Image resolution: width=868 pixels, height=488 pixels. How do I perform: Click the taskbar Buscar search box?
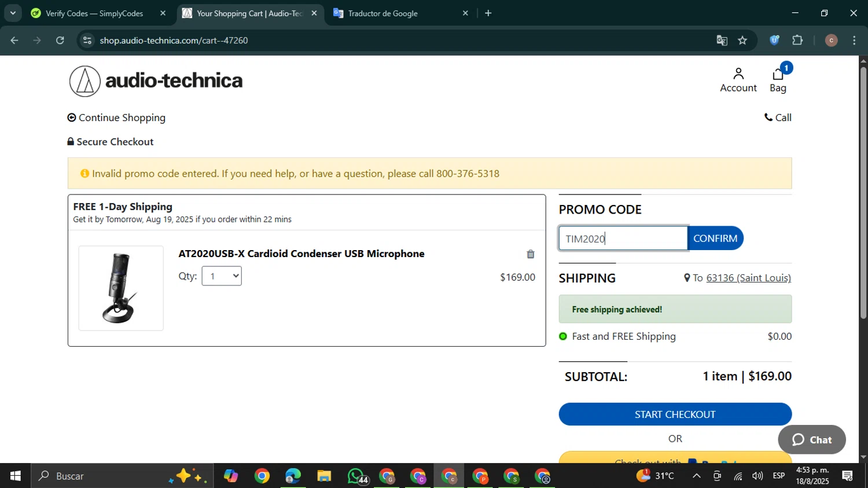[x=122, y=476]
